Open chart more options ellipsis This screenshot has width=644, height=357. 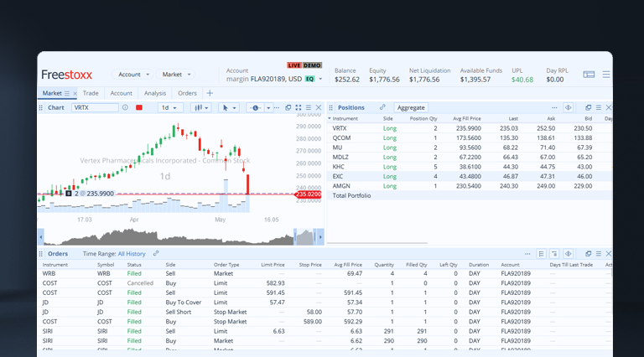[277, 107]
